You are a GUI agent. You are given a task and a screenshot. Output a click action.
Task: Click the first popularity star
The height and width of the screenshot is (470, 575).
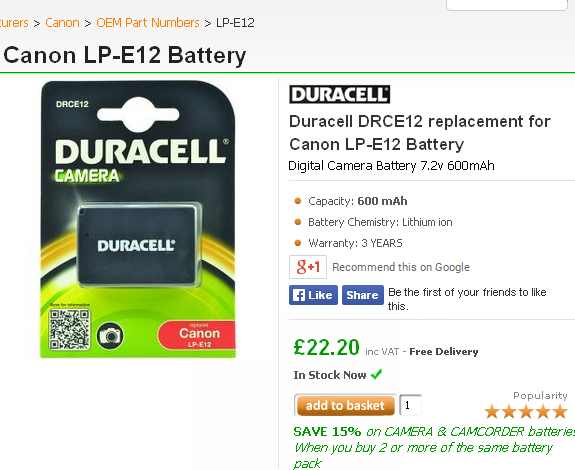click(x=492, y=412)
